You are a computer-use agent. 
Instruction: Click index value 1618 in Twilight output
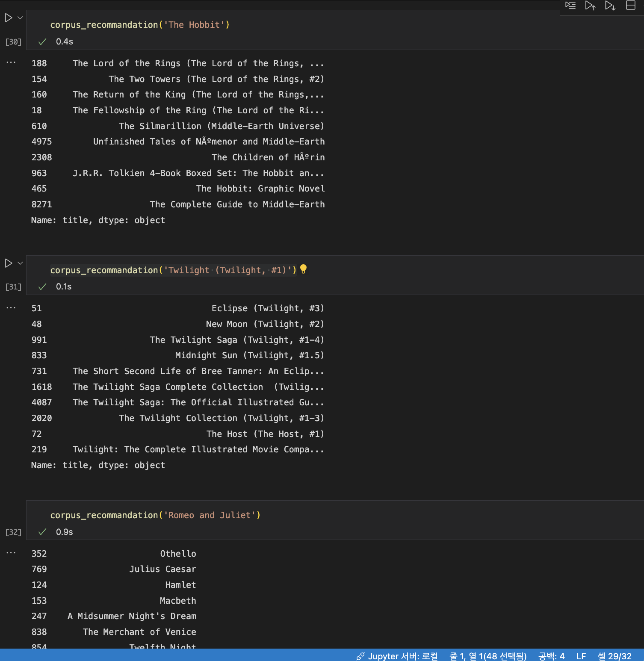click(x=41, y=387)
